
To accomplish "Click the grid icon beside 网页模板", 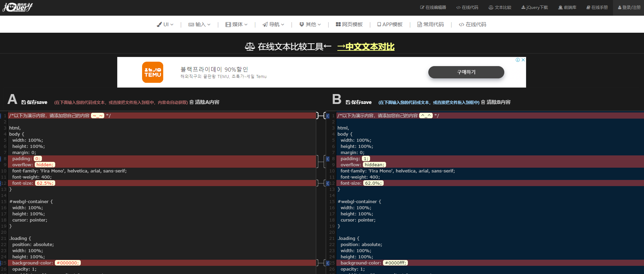I will click(338, 25).
